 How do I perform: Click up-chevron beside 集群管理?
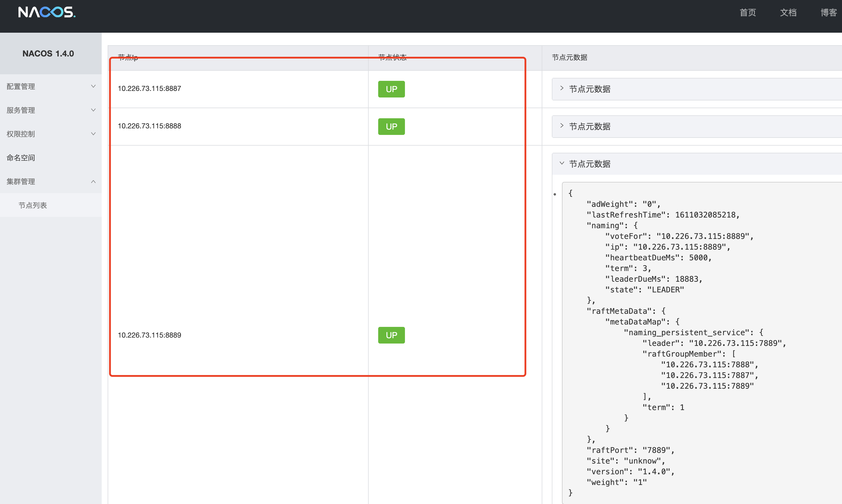pyautogui.click(x=93, y=181)
